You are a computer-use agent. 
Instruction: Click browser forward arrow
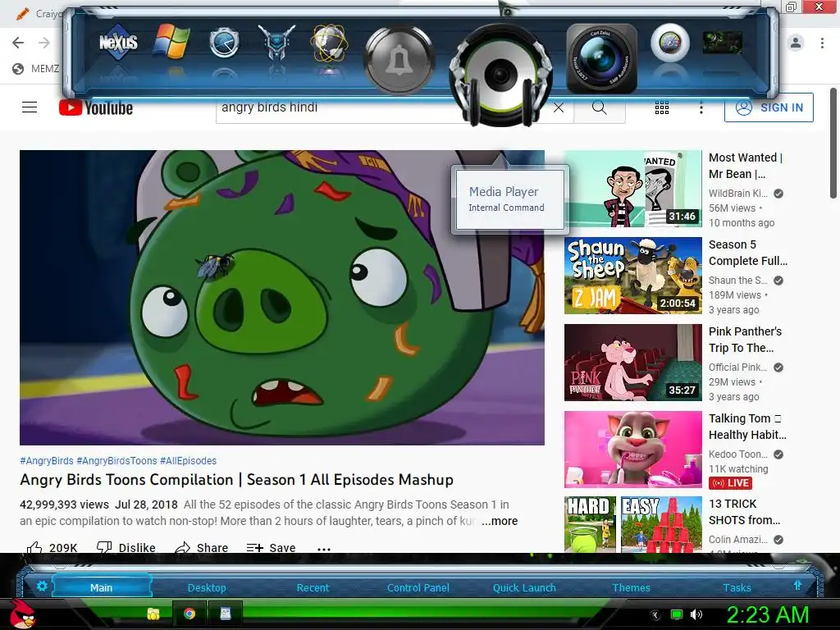(x=44, y=43)
